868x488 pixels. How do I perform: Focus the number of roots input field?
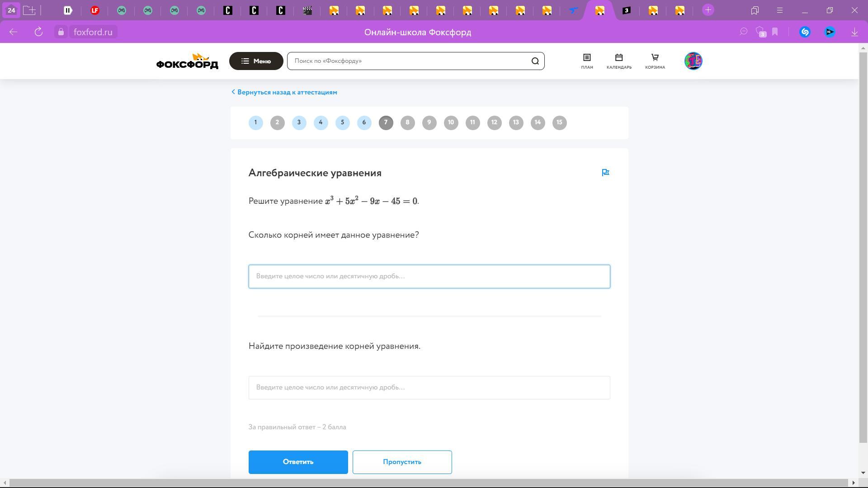429,277
